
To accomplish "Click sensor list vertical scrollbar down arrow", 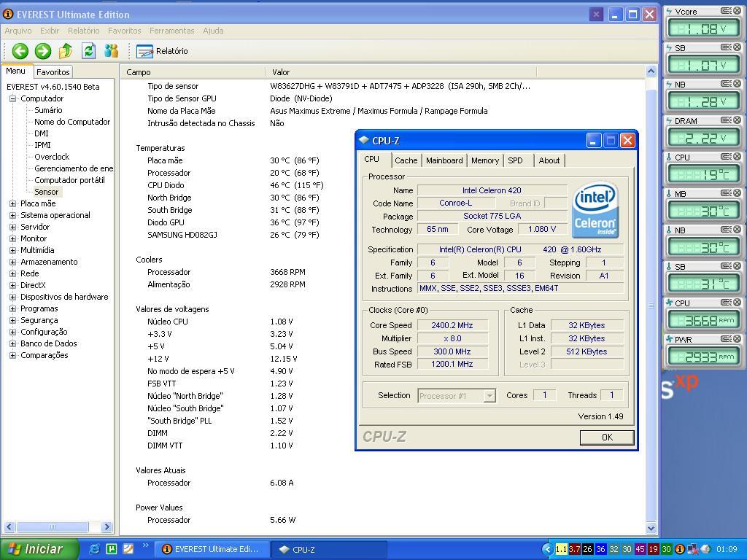I will [x=651, y=528].
